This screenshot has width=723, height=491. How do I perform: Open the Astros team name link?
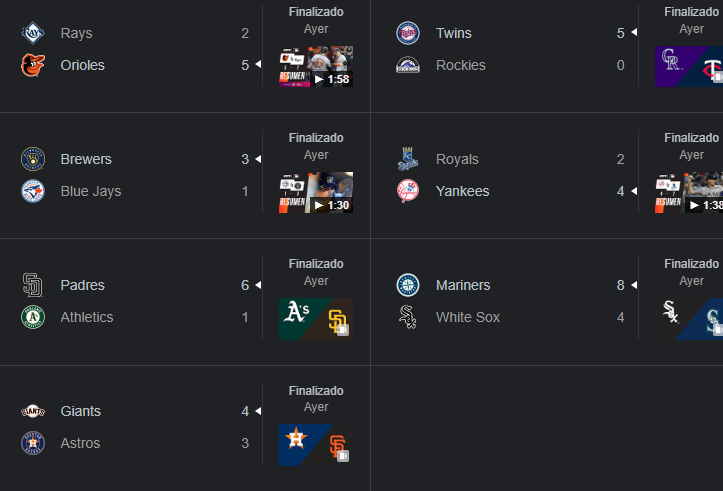81,443
